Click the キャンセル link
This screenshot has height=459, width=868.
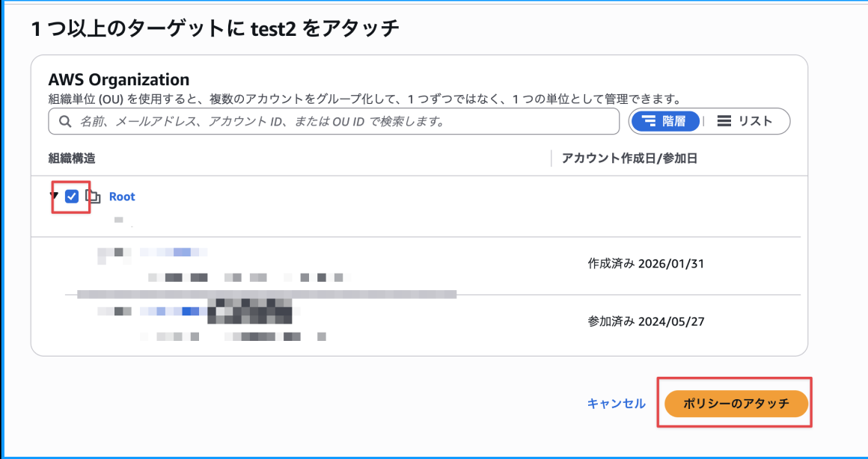[x=616, y=403]
